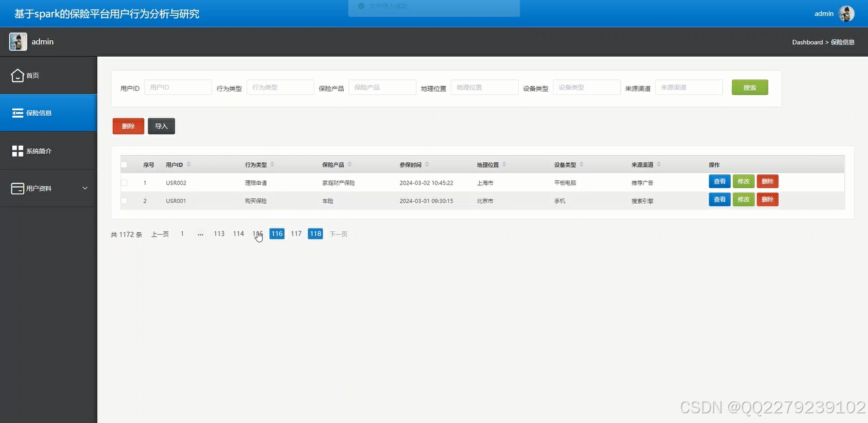868x423 pixels.
Task: Check the select-all checkbox in table header
Action: [124, 164]
